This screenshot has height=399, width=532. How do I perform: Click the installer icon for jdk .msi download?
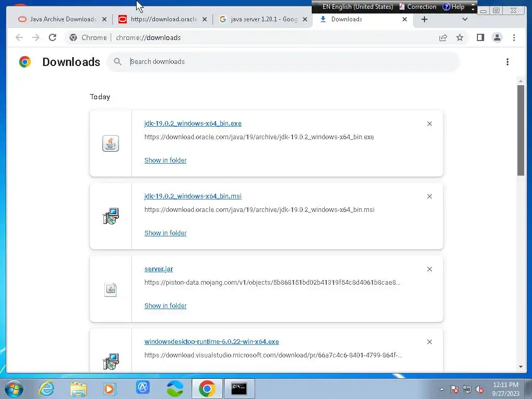coord(111,216)
